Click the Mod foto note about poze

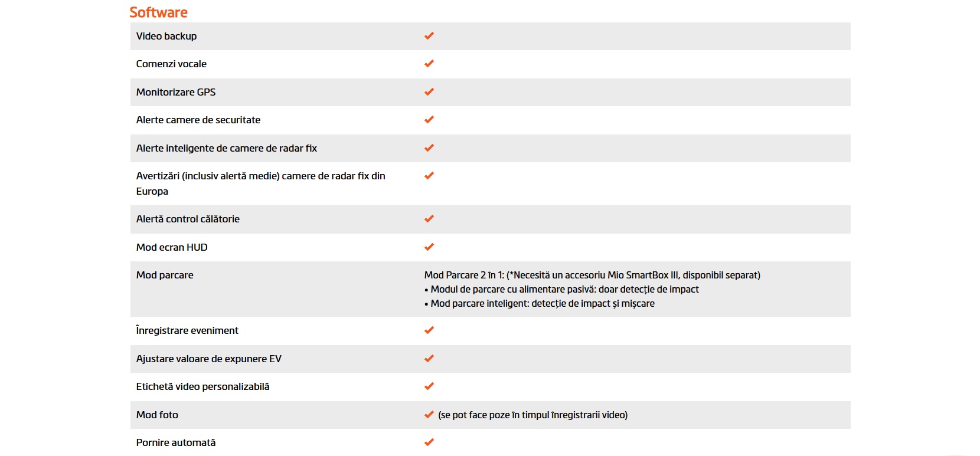[x=533, y=415]
